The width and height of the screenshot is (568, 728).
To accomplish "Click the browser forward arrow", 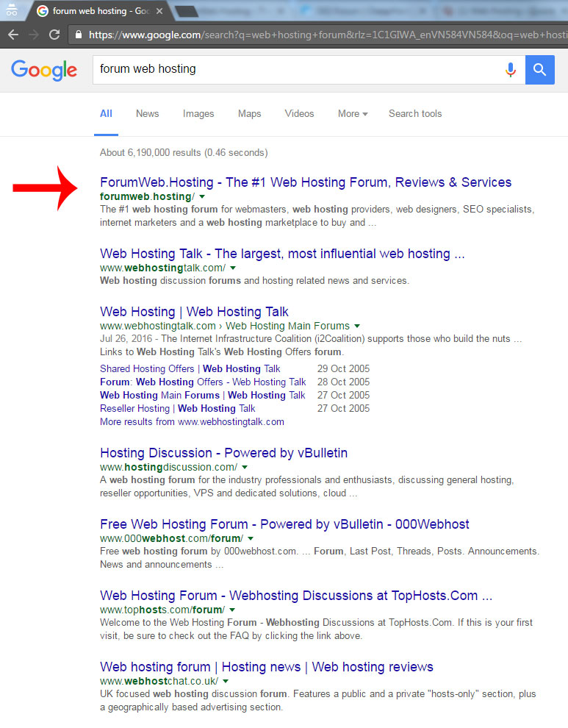I will click(34, 35).
